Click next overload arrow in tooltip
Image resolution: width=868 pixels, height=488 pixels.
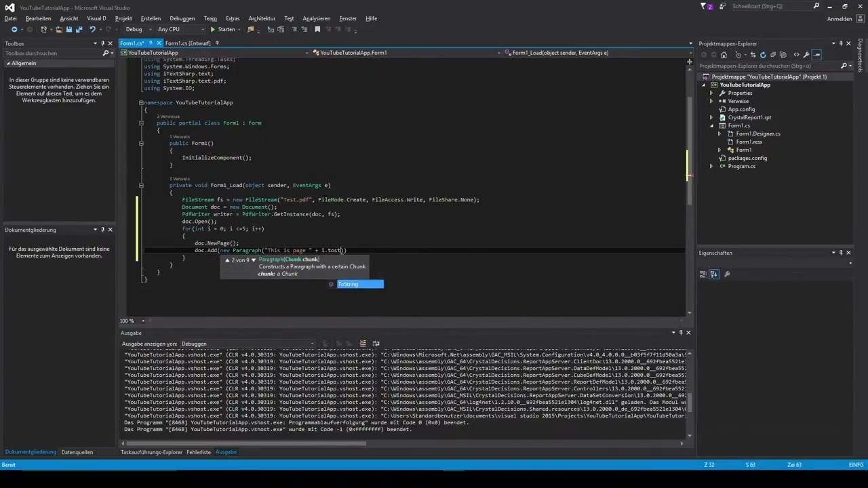pyautogui.click(x=254, y=260)
